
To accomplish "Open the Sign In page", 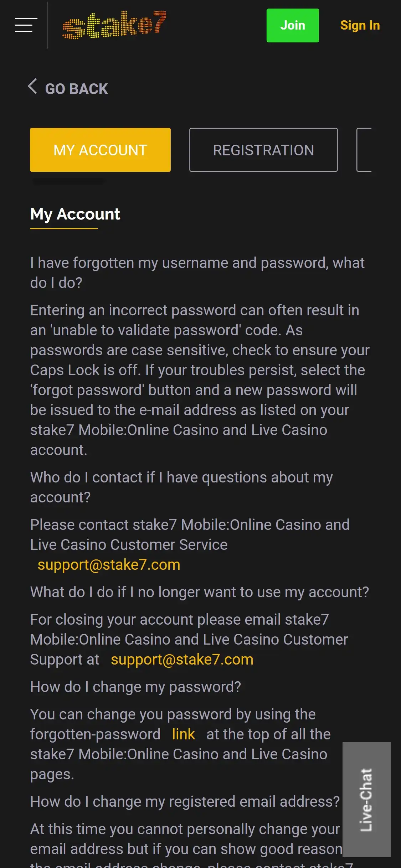I will pyautogui.click(x=360, y=25).
